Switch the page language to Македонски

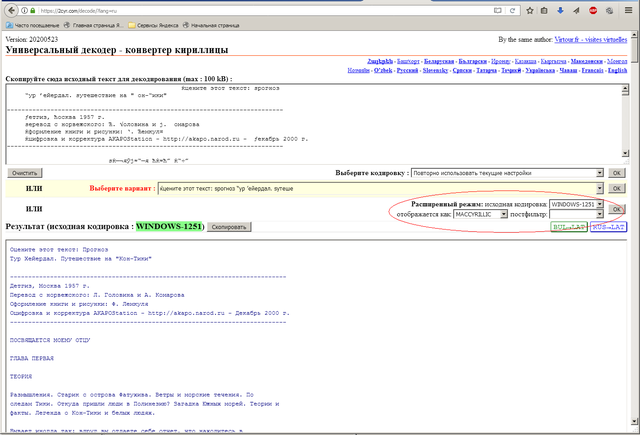[x=587, y=61]
